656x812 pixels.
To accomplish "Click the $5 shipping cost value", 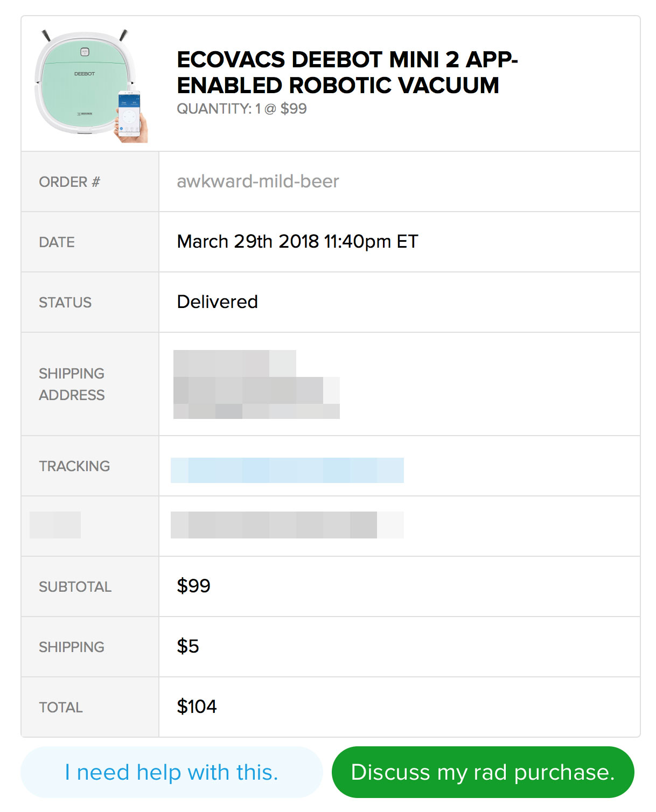I will click(188, 646).
